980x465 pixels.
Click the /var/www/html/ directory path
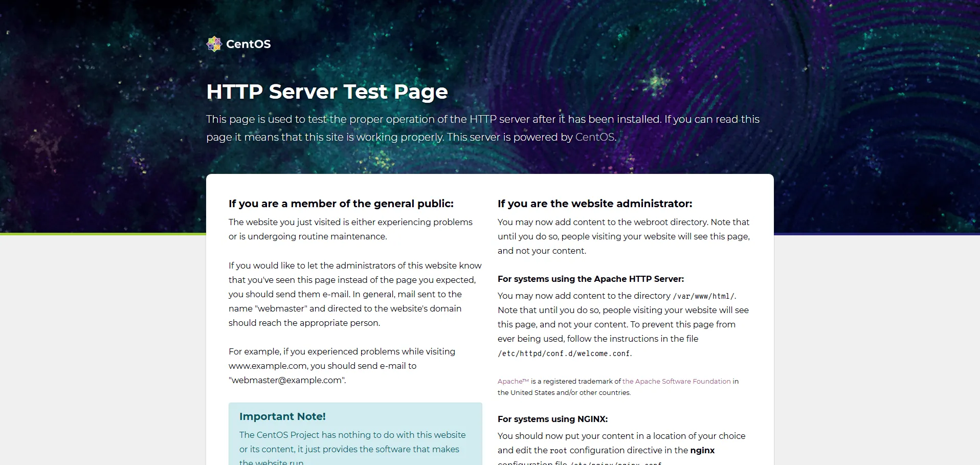click(703, 296)
